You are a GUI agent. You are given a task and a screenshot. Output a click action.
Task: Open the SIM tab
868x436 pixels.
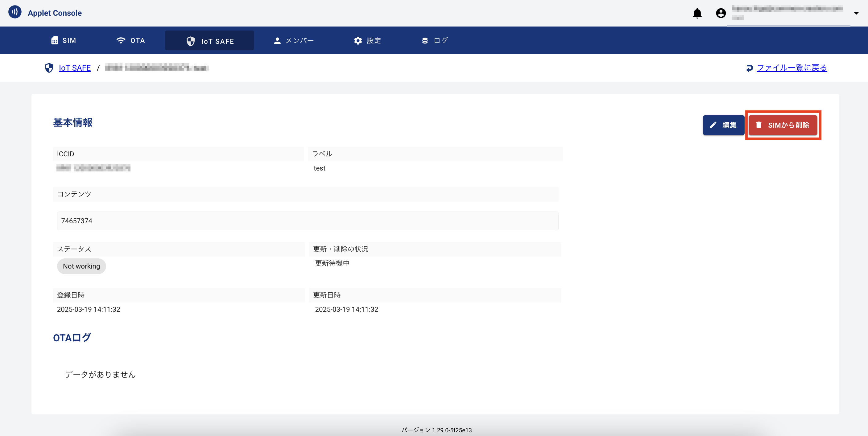point(64,40)
